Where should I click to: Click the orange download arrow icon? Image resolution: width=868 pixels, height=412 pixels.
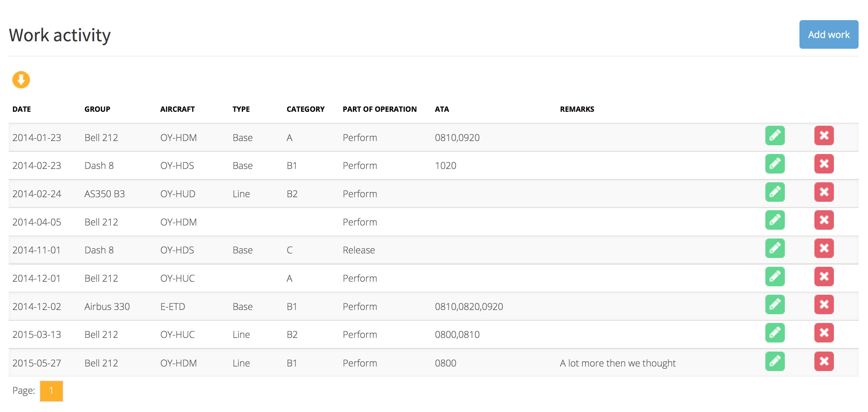pos(21,80)
